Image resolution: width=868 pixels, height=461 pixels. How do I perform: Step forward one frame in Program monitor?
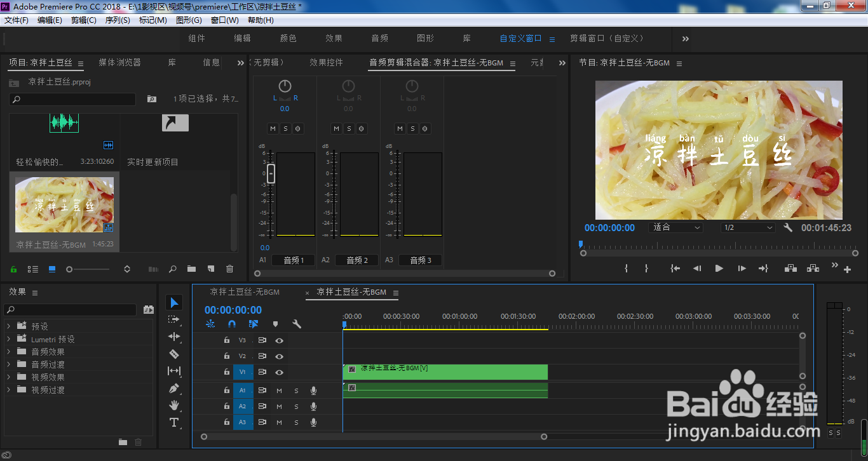point(742,269)
